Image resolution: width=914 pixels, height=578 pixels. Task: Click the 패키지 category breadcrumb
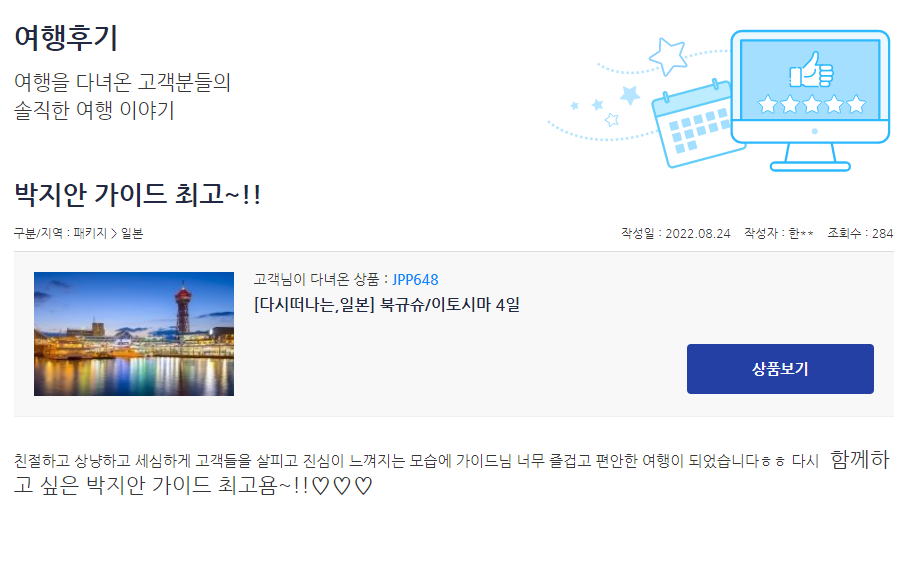90,233
